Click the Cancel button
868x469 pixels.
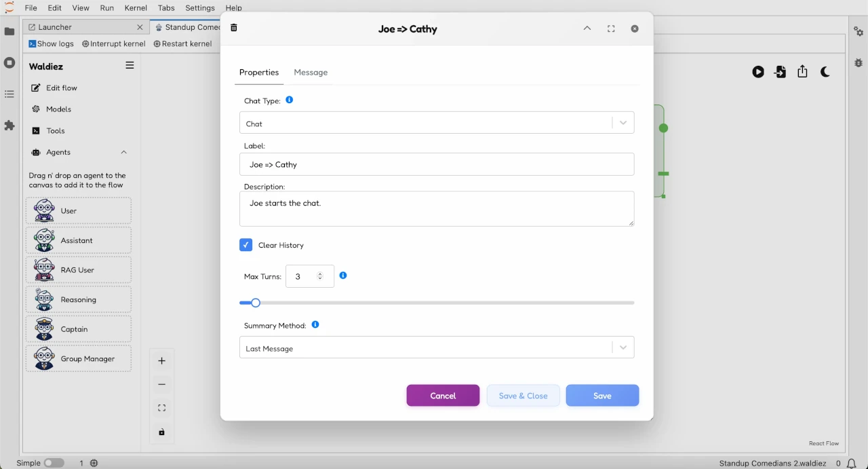pyautogui.click(x=443, y=396)
